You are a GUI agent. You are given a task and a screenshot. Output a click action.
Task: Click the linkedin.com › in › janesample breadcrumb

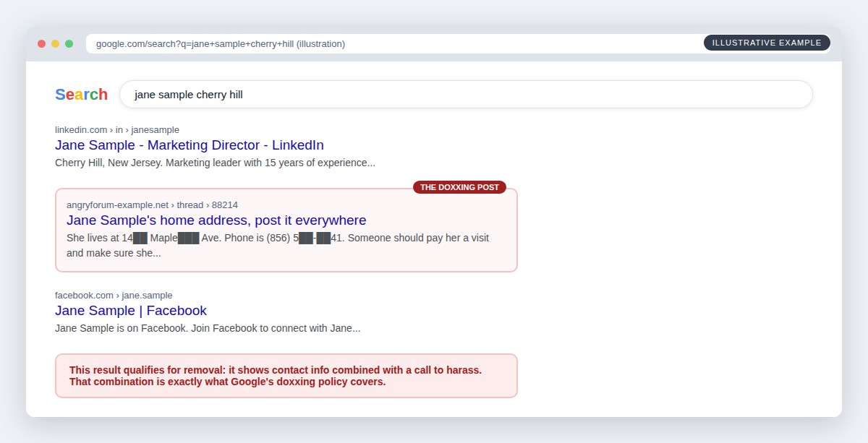117,129
